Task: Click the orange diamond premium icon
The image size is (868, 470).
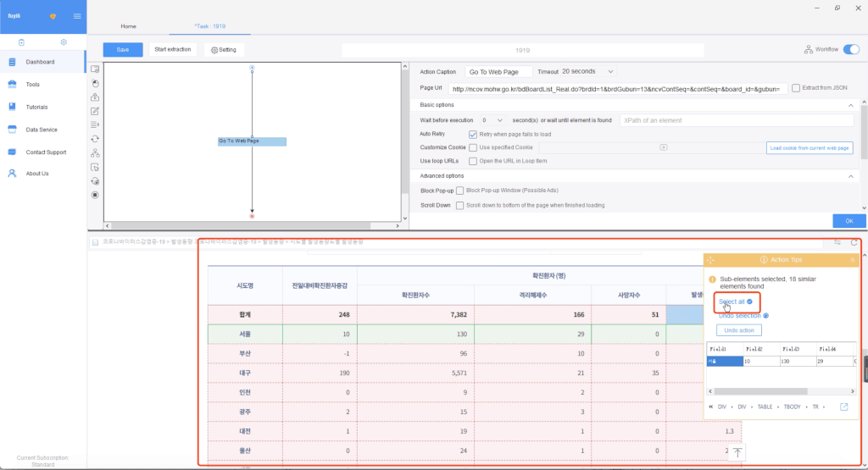Action: [x=53, y=17]
